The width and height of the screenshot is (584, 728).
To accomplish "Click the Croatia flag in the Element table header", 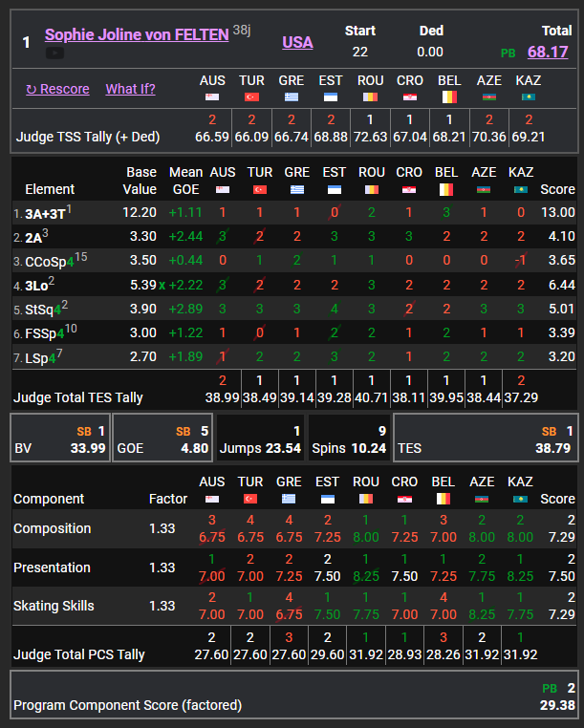I will [409, 189].
